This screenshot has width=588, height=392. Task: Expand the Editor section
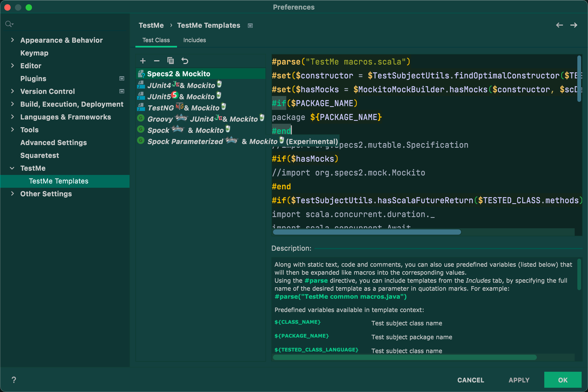[x=12, y=66]
